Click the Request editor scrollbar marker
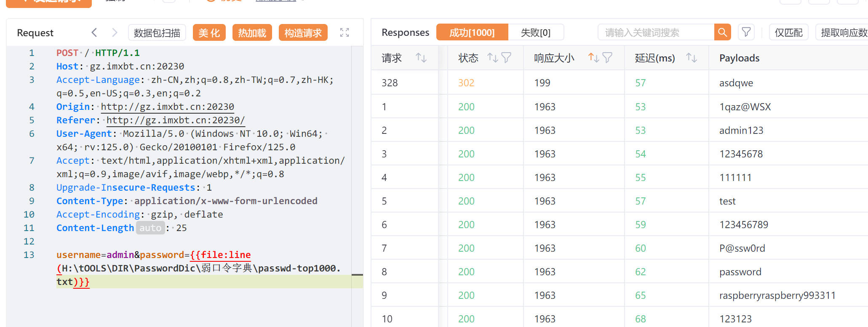The image size is (868, 327). click(x=357, y=275)
